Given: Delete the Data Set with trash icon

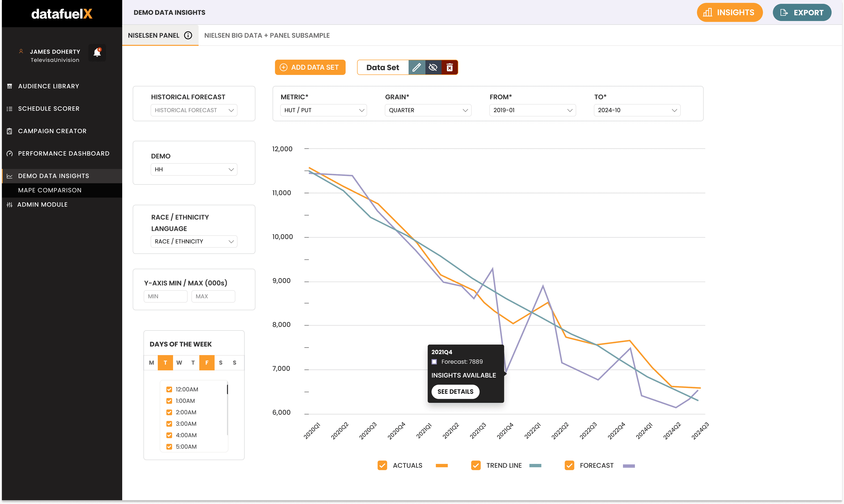Looking at the screenshot, I should 450,67.
